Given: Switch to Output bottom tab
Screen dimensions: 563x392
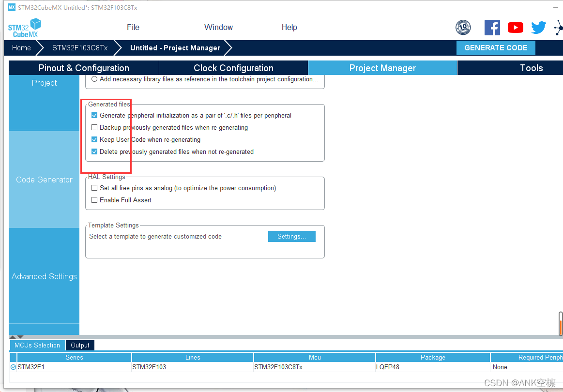Looking at the screenshot, I should [80, 346].
